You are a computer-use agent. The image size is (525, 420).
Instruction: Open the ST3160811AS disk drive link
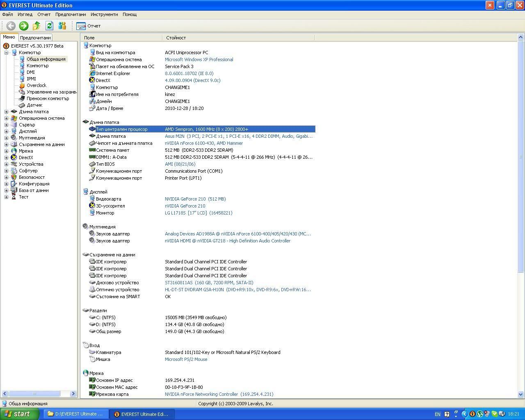click(x=209, y=283)
